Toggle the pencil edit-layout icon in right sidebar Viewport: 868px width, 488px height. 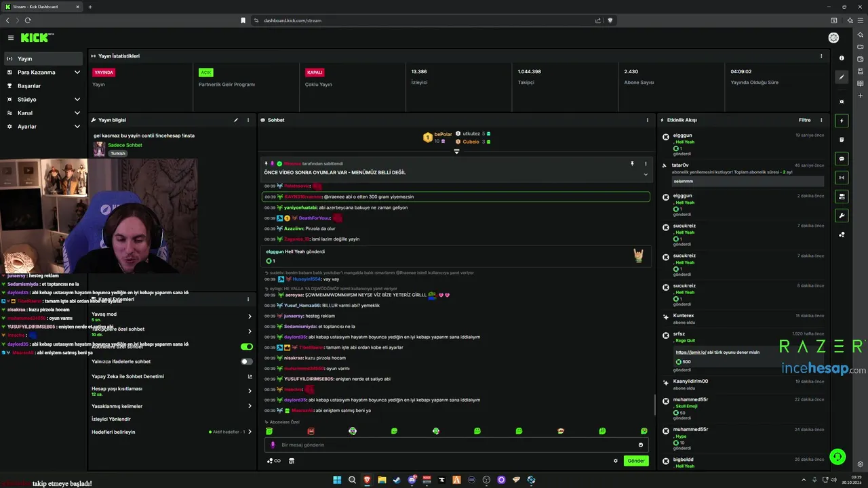(x=842, y=77)
